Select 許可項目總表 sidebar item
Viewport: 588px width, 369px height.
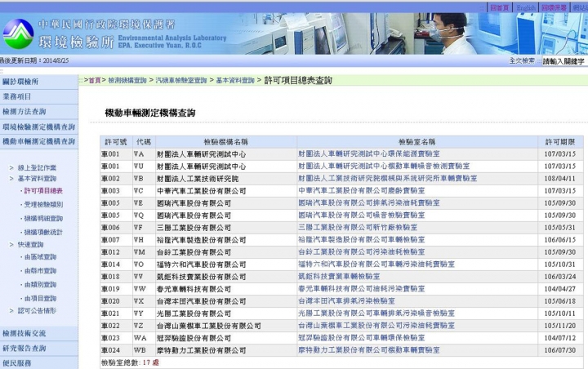(x=43, y=191)
